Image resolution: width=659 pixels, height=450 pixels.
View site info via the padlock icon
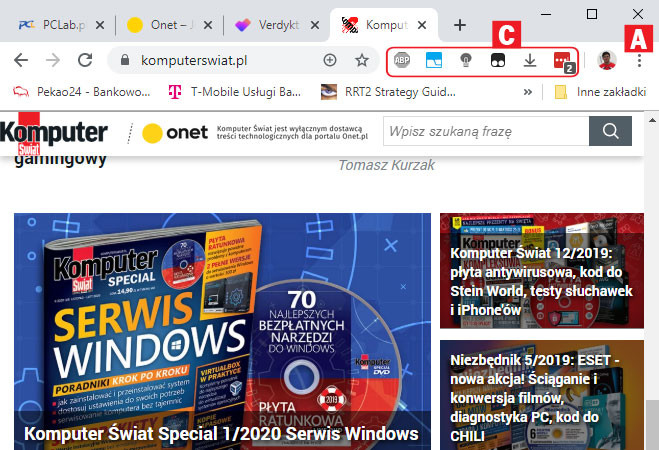[x=125, y=60]
